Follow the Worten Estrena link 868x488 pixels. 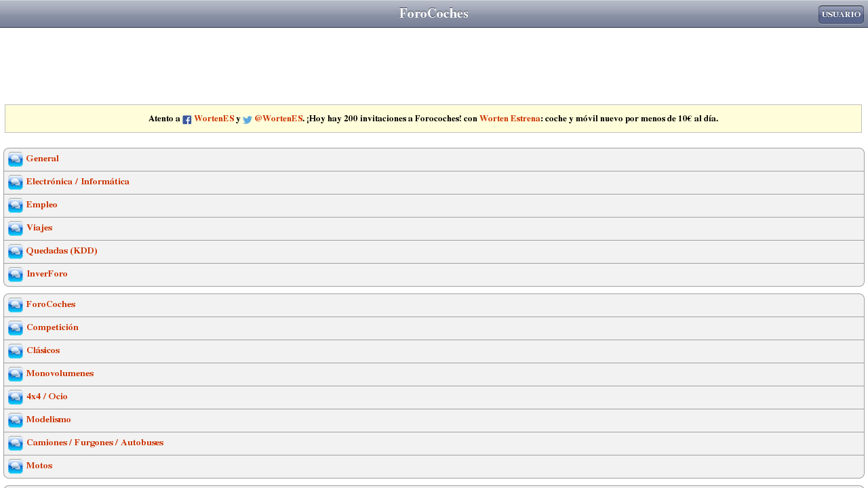point(510,119)
